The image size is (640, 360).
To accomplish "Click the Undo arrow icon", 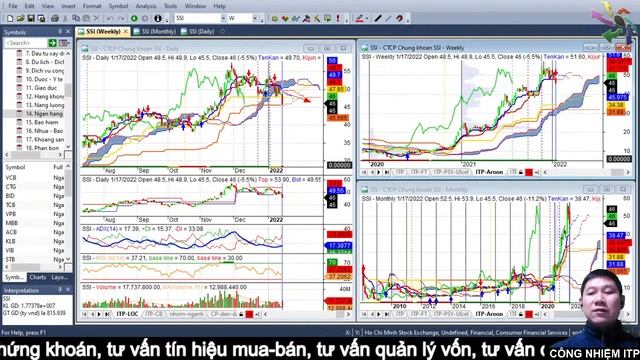I will click(x=110, y=18).
